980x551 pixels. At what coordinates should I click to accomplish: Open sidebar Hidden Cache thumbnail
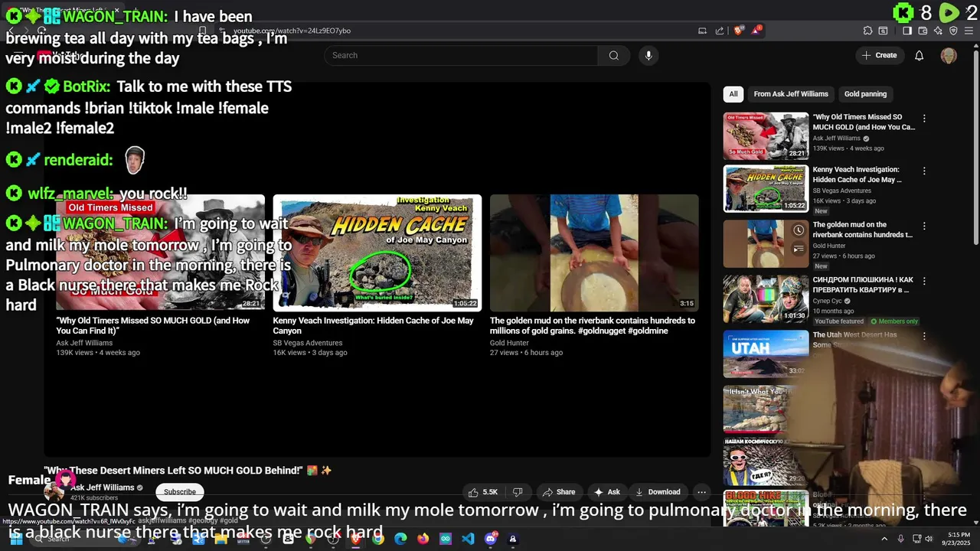pos(766,188)
